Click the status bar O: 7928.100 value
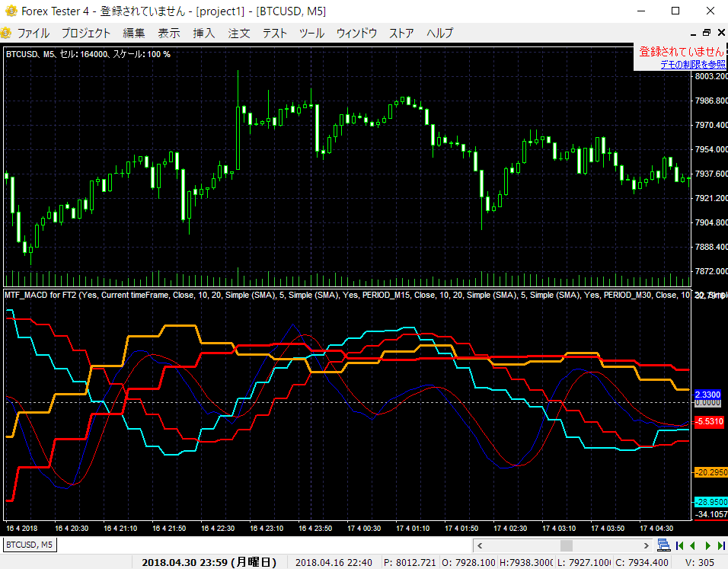 point(468,562)
